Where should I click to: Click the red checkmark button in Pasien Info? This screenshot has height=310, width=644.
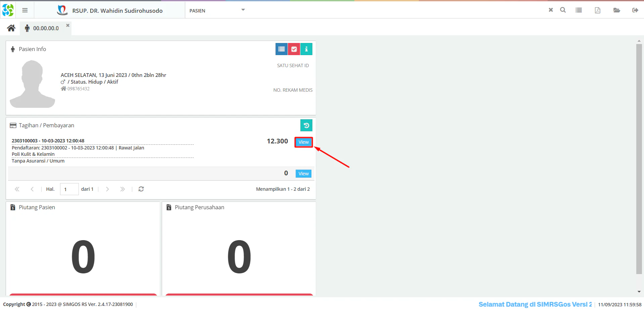pyautogui.click(x=294, y=49)
